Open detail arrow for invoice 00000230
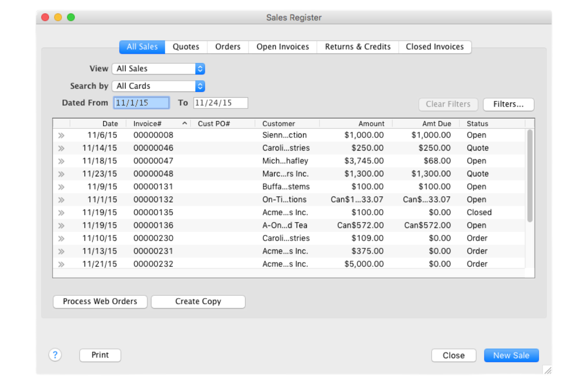The width and height of the screenshot is (588, 392). tap(61, 239)
